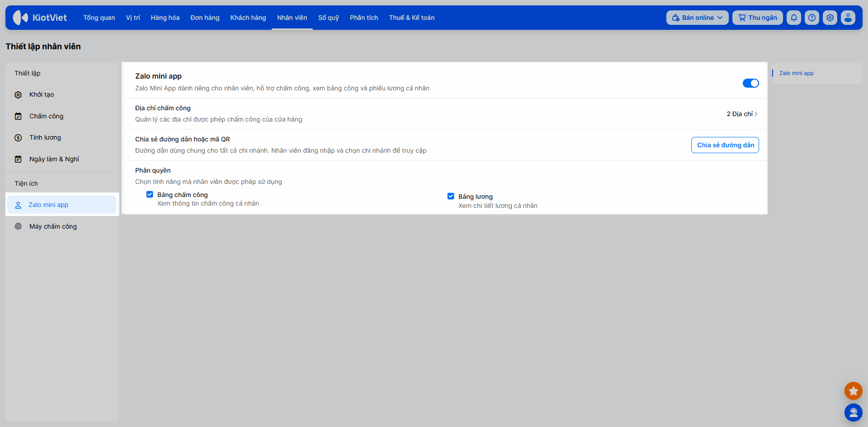The image size is (868, 427).
Task: Disable the Zalo mini app toggle
Action: point(751,83)
